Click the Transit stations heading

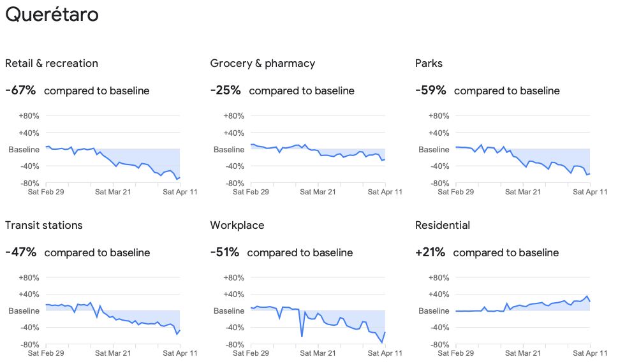click(44, 225)
